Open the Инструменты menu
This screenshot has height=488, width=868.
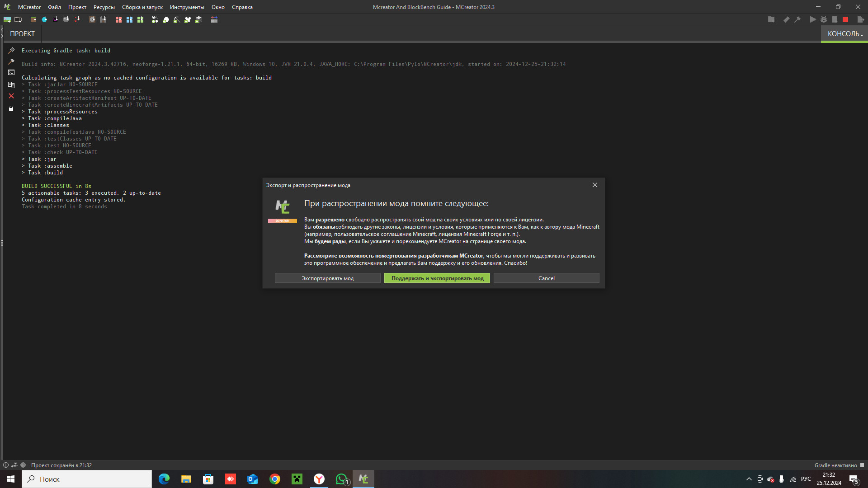click(187, 7)
